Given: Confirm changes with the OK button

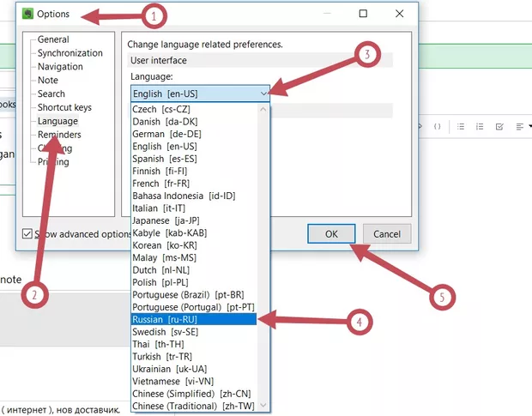Looking at the screenshot, I should click(x=331, y=234).
